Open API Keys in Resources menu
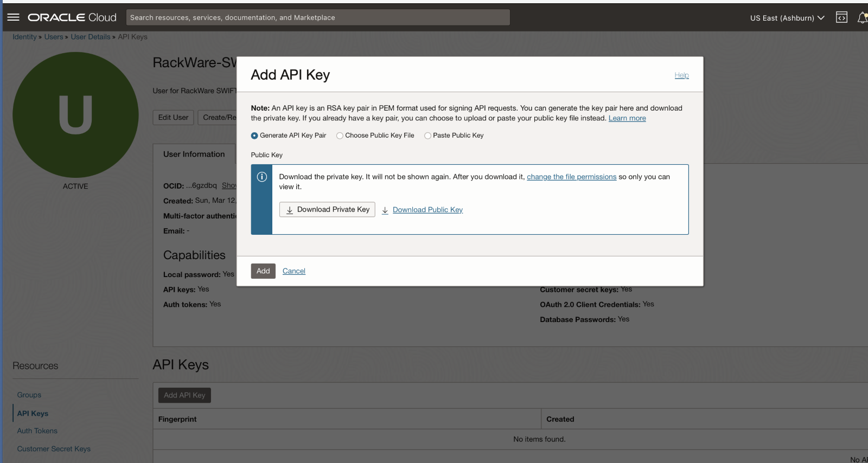The image size is (868, 463). point(33,413)
